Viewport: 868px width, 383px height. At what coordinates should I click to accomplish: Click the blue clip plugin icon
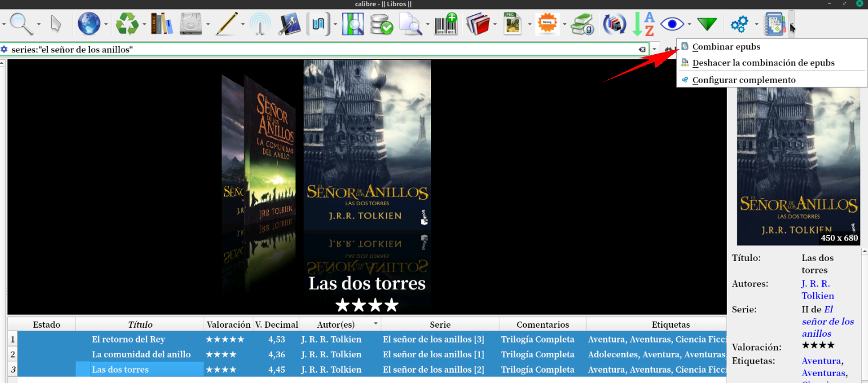coord(318,24)
